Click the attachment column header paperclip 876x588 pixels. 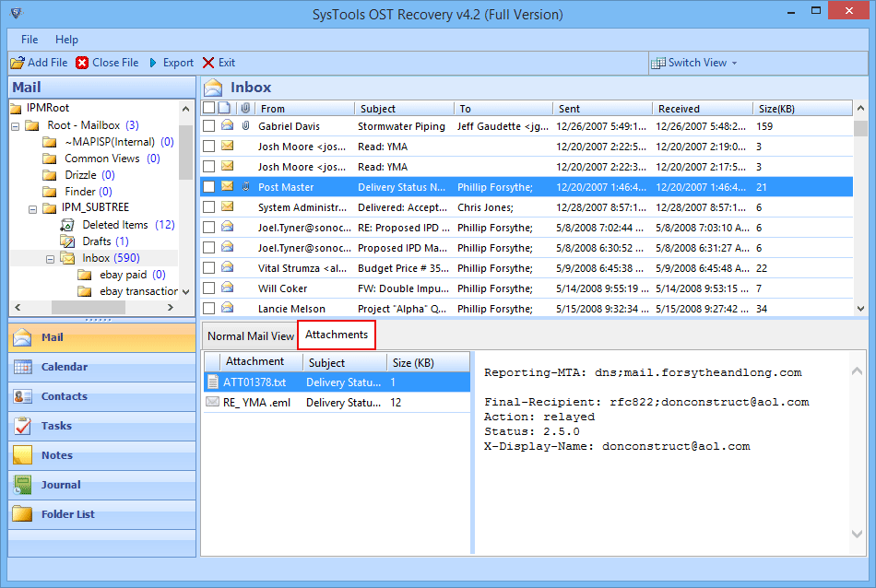(245, 108)
